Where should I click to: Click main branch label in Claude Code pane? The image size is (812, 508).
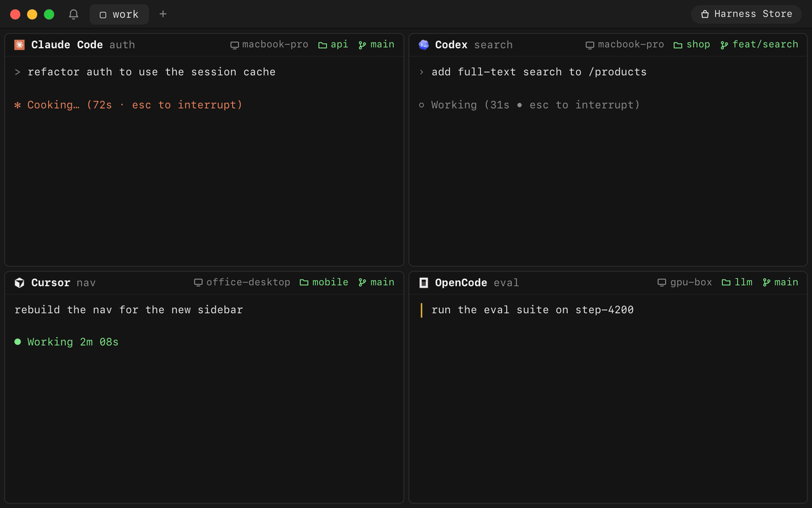[x=383, y=44]
